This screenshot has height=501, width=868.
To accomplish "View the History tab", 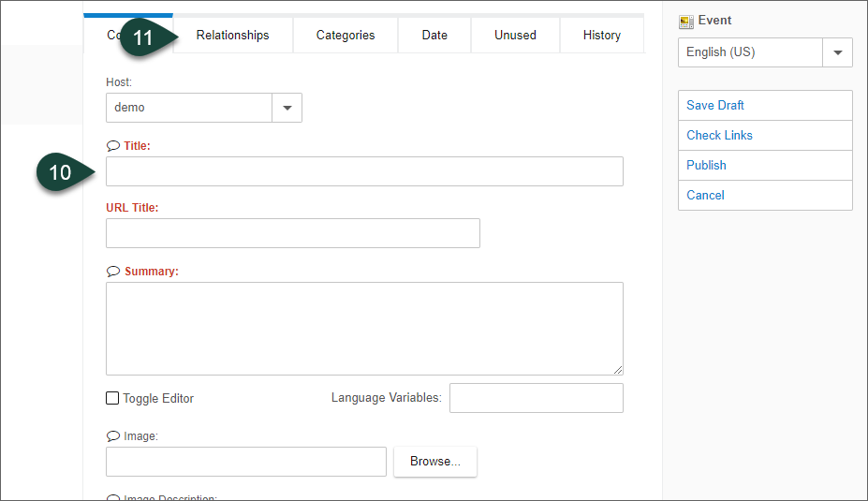I will tap(601, 36).
